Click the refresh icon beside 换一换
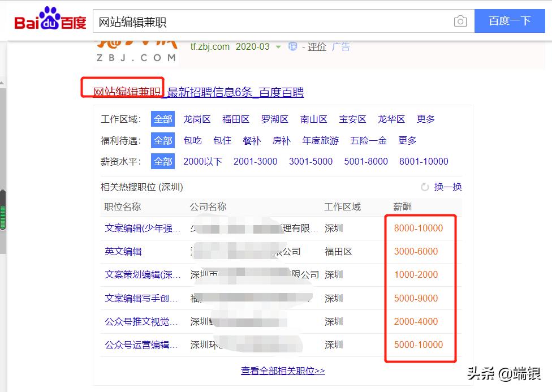 pos(425,187)
